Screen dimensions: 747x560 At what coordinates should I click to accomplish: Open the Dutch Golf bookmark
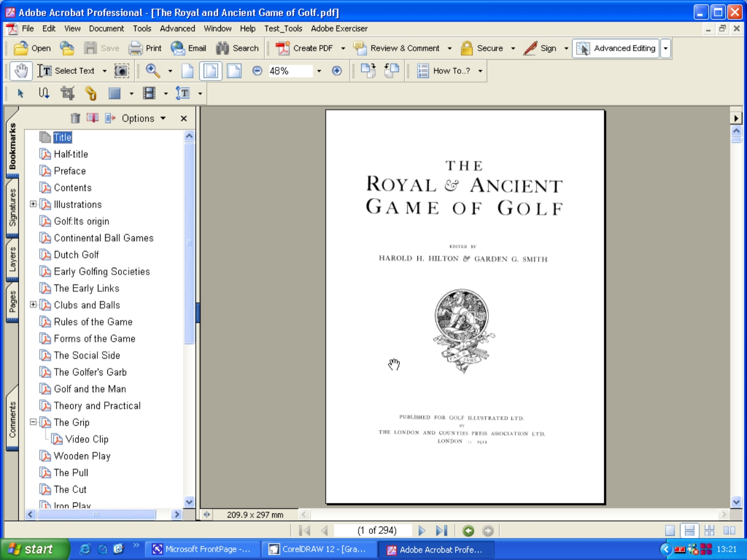click(76, 255)
